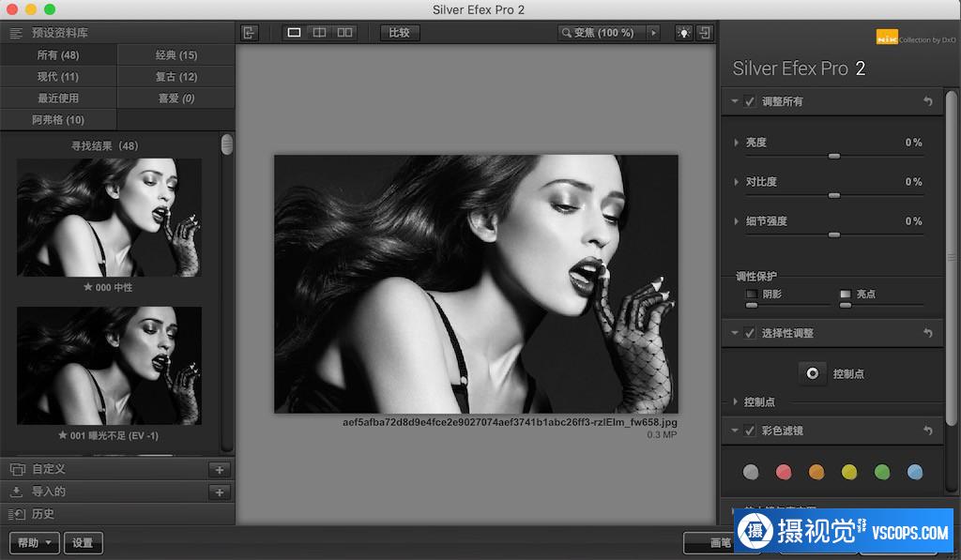
Task: Select the 现代 (11) presets tab
Action: [x=58, y=77]
